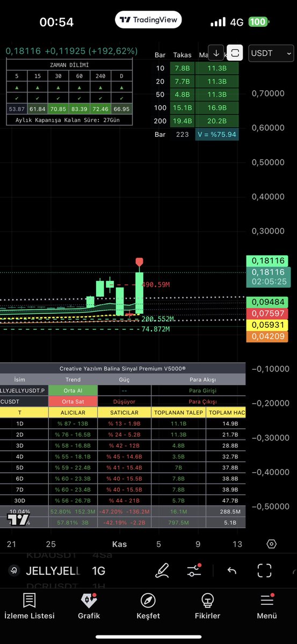Image resolution: width=297 pixels, height=644 pixels.
Task: Tap the 74.872M level label
Action: (x=155, y=329)
